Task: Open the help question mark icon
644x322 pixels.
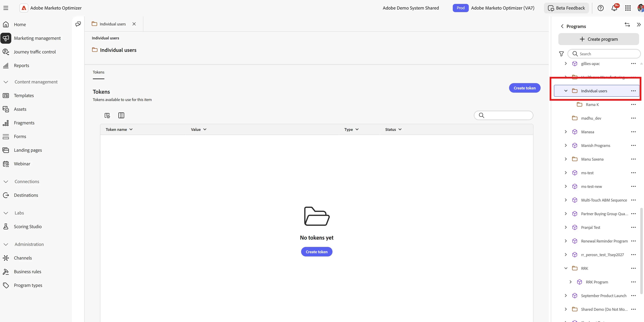Action: click(x=600, y=8)
